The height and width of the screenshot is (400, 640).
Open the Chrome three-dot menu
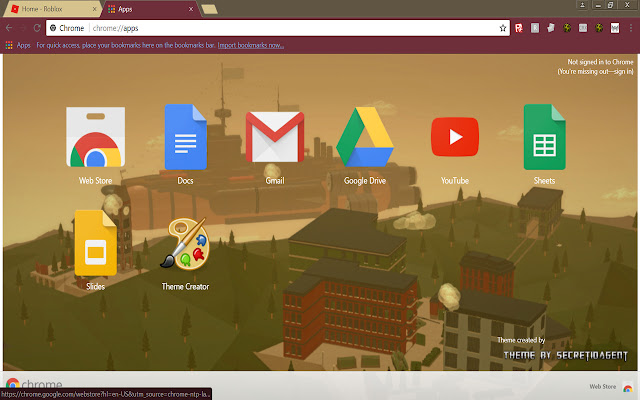[631, 28]
